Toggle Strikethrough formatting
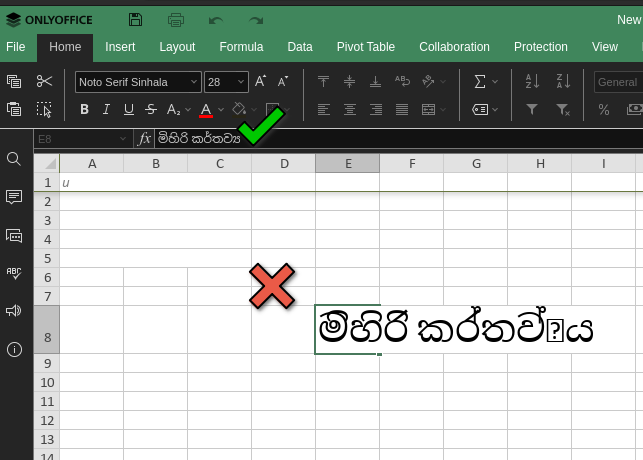Image resolution: width=643 pixels, height=460 pixels. pos(151,109)
